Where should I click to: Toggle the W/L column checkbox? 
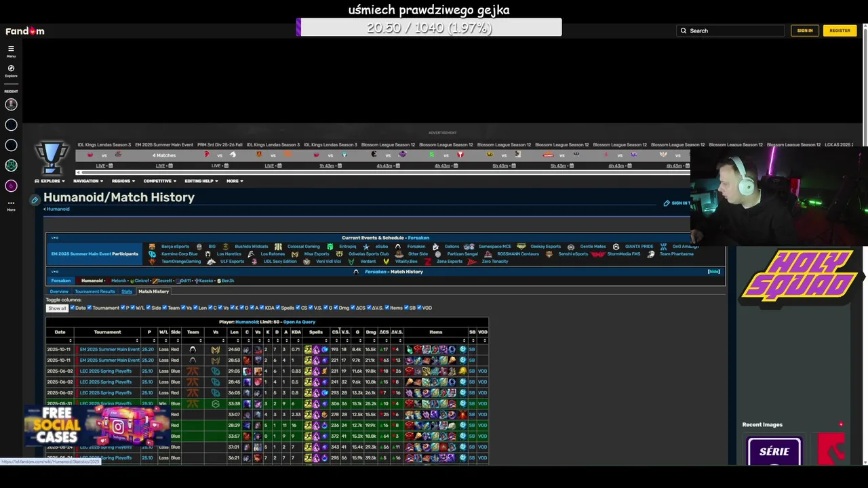click(x=133, y=308)
